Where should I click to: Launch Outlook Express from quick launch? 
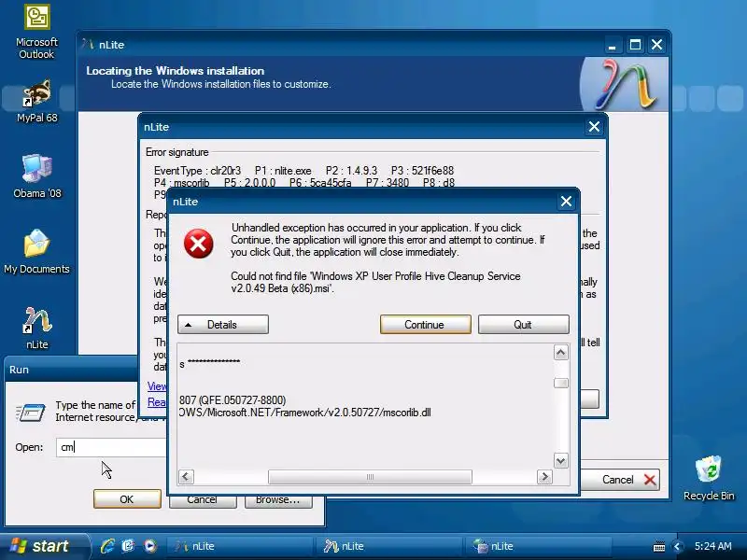click(x=128, y=546)
